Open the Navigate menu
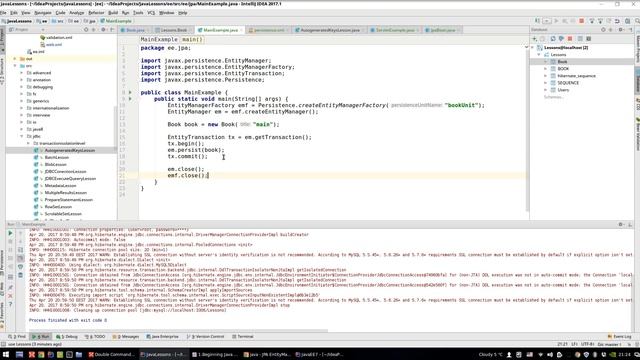This screenshot has width=640, height=360. click(x=42, y=13)
